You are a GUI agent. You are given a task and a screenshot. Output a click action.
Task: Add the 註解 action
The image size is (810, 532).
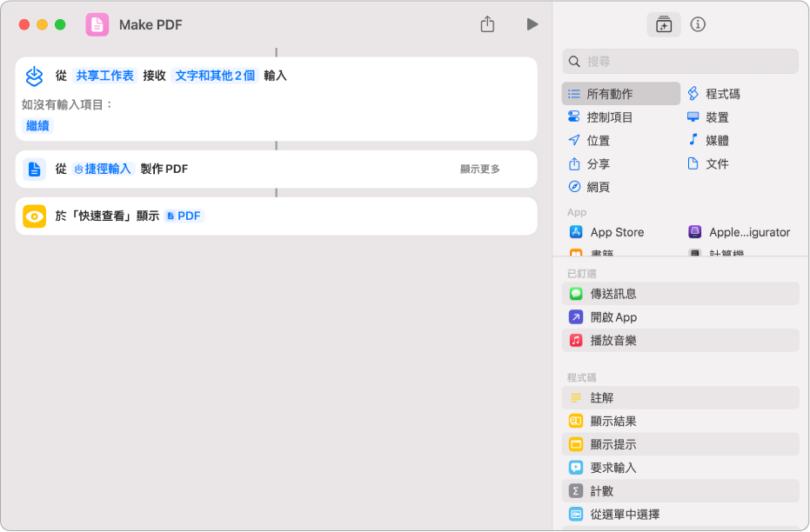[680, 398]
